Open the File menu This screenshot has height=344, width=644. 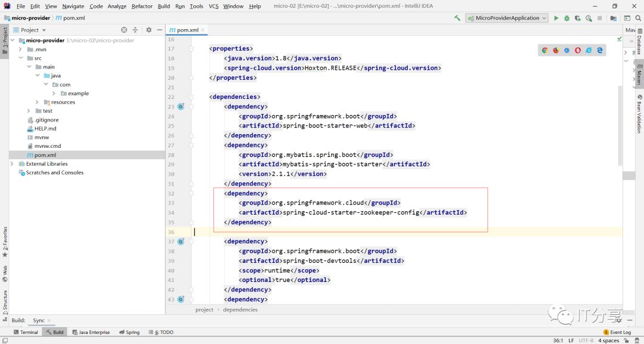pyautogui.click(x=20, y=6)
